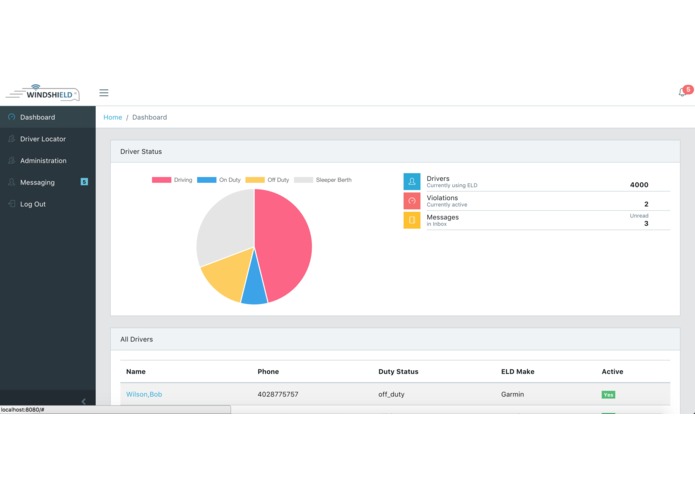The image size is (695, 494).
Task: Click the Home breadcrumb link
Action: pos(113,117)
